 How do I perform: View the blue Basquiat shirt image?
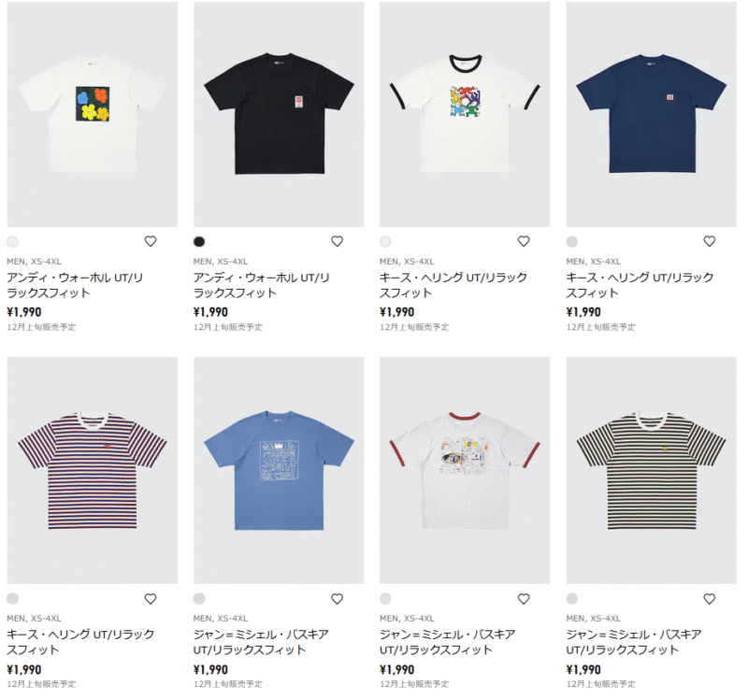[279, 470]
